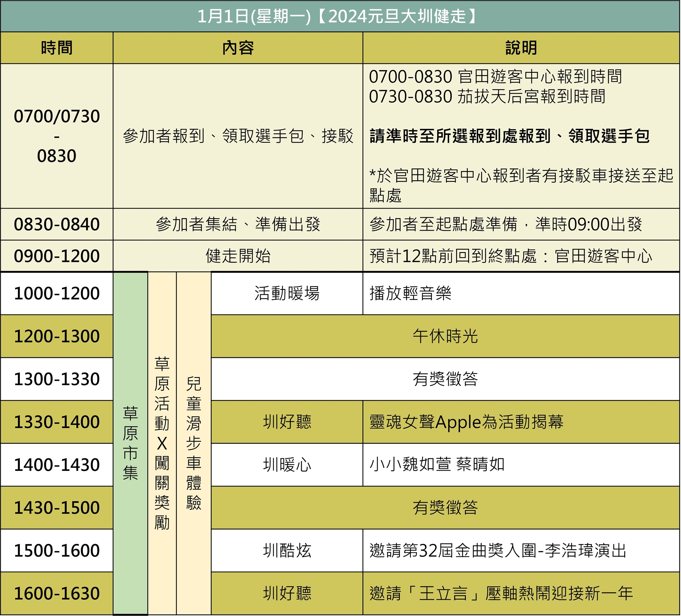Click the 圳暖心 cell
This screenshot has height=616, width=681.
coord(287,464)
